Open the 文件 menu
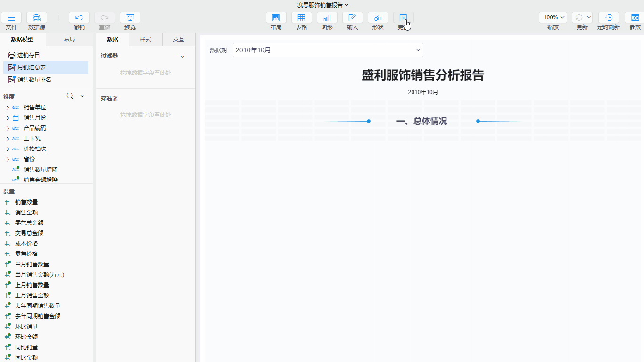Screen dimensions: 644x362 tap(11, 18)
